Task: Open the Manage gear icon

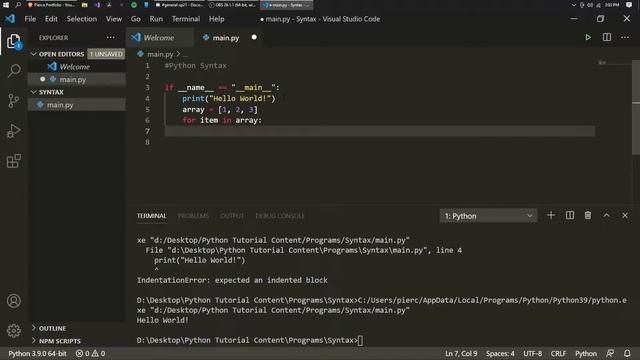Action: tap(13, 330)
